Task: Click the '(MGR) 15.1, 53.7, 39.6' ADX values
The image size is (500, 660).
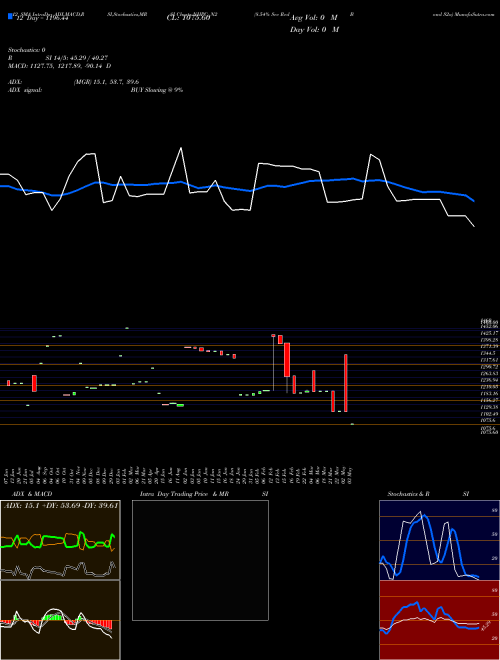Action: [106, 82]
